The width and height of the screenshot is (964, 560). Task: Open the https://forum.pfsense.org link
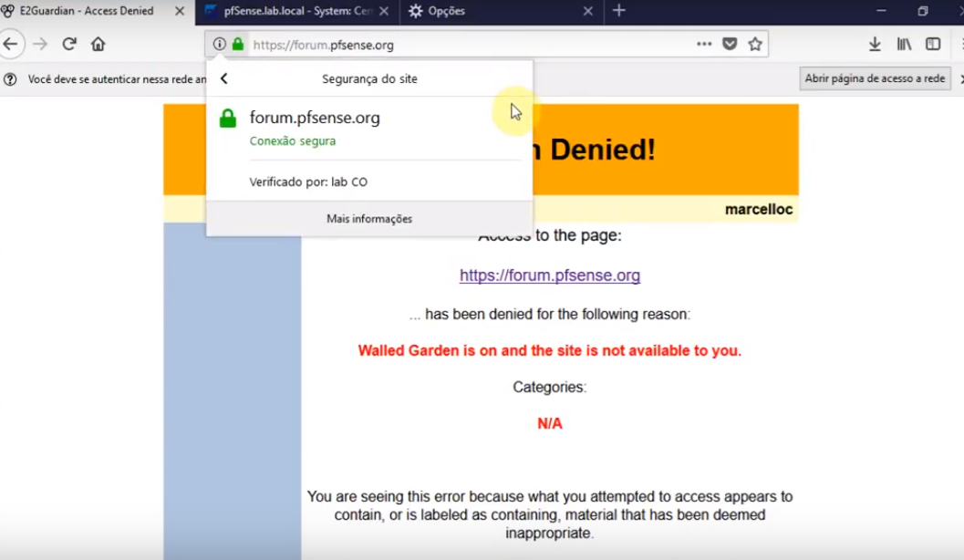pyautogui.click(x=550, y=275)
